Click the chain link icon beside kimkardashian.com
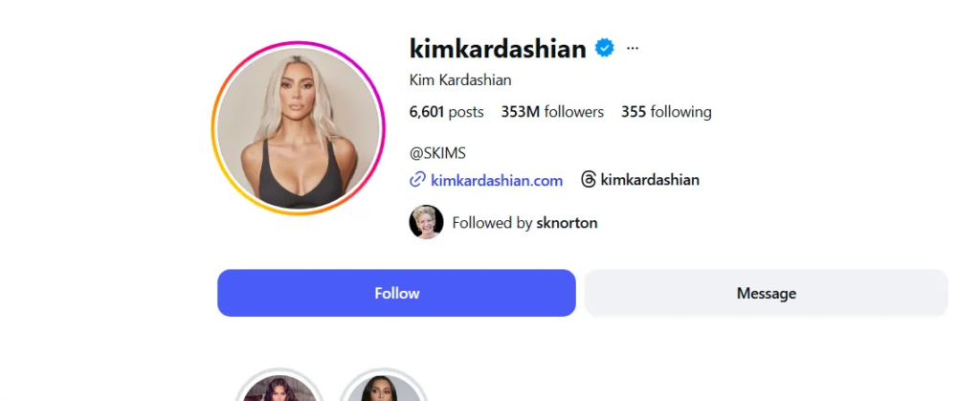980x401 pixels. (x=417, y=180)
